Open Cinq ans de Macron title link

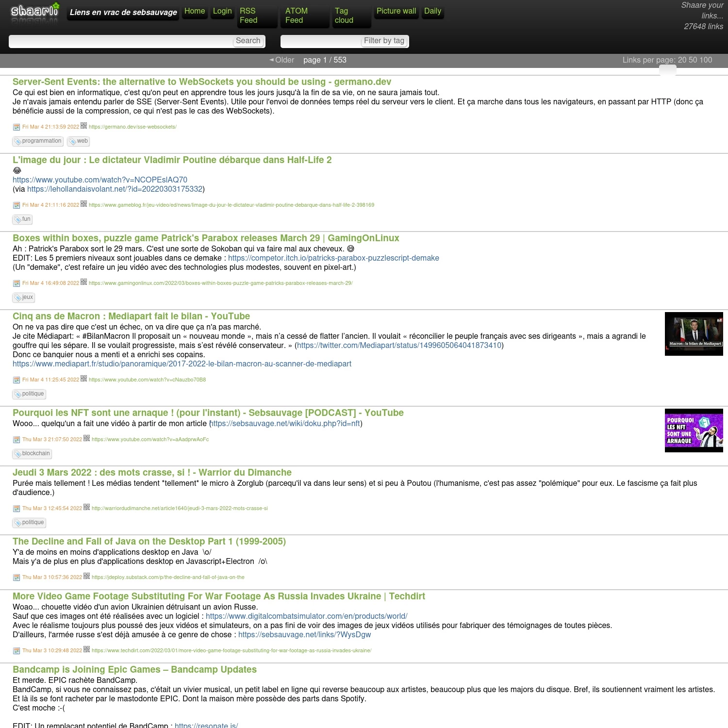pyautogui.click(x=131, y=316)
